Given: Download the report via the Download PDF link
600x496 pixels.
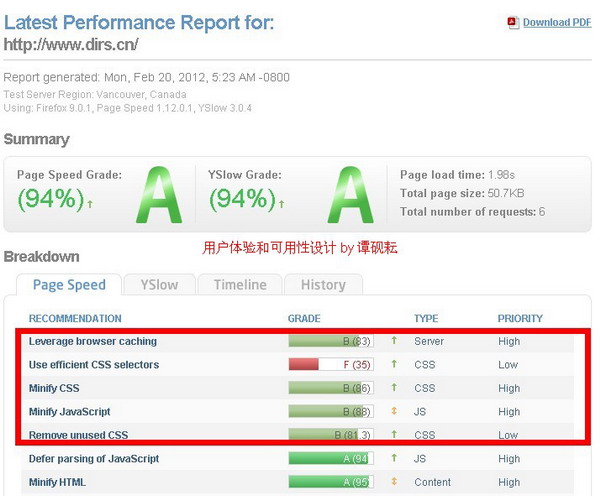Looking at the screenshot, I should [x=557, y=22].
